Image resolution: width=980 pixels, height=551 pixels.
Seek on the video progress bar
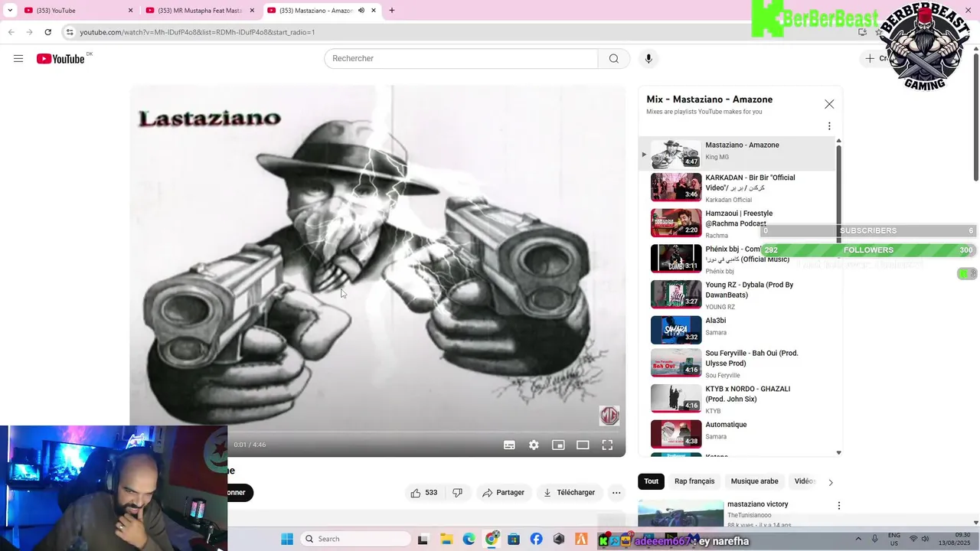point(377,432)
